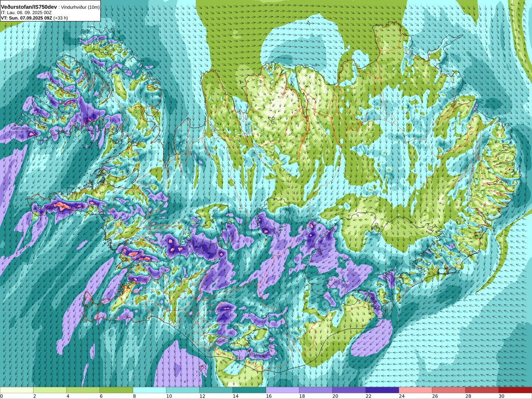The width and height of the screenshot is (532, 399).
Task: Click the legend scale value '28'
Action: [x=468, y=396]
